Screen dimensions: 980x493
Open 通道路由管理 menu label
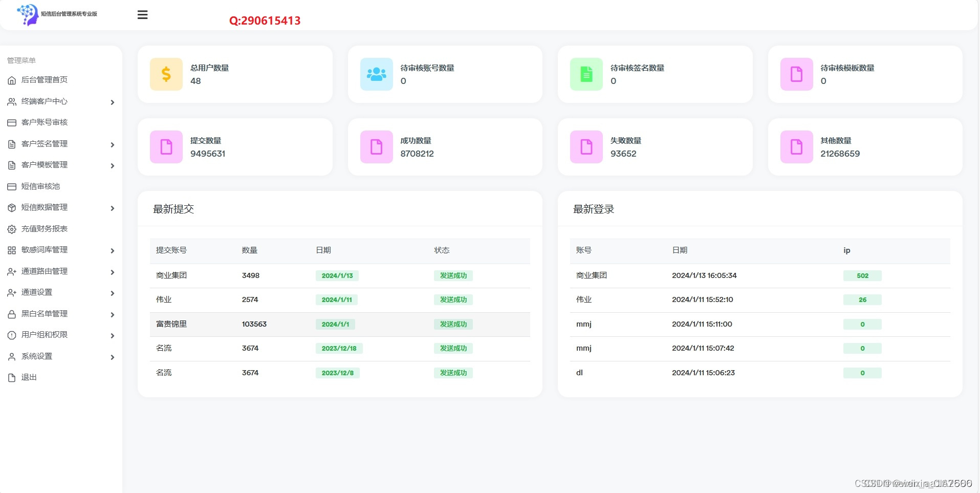pyautogui.click(x=45, y=271)
